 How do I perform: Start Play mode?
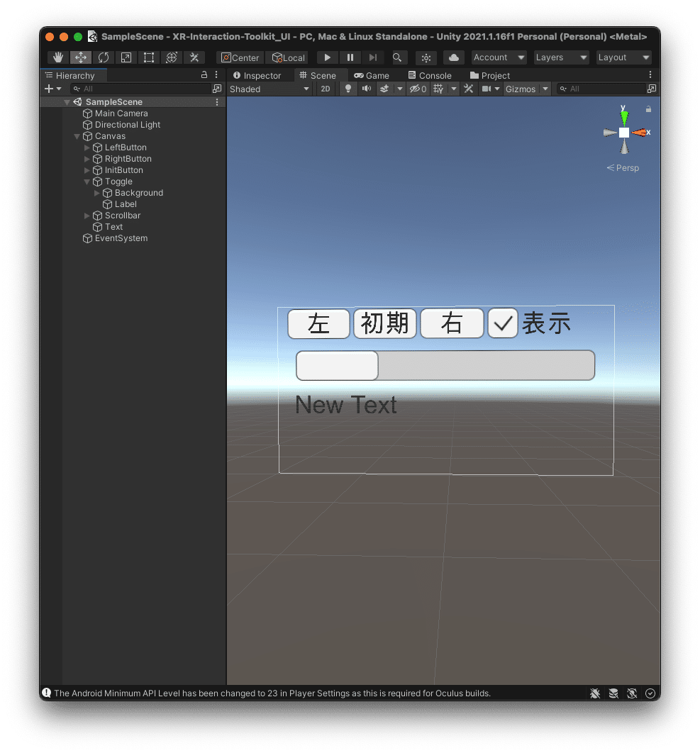pyautogui.click(x=327, y=57)
